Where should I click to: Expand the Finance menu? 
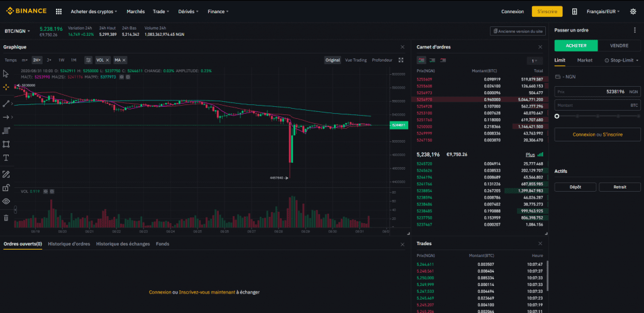[x=218, y=11]
